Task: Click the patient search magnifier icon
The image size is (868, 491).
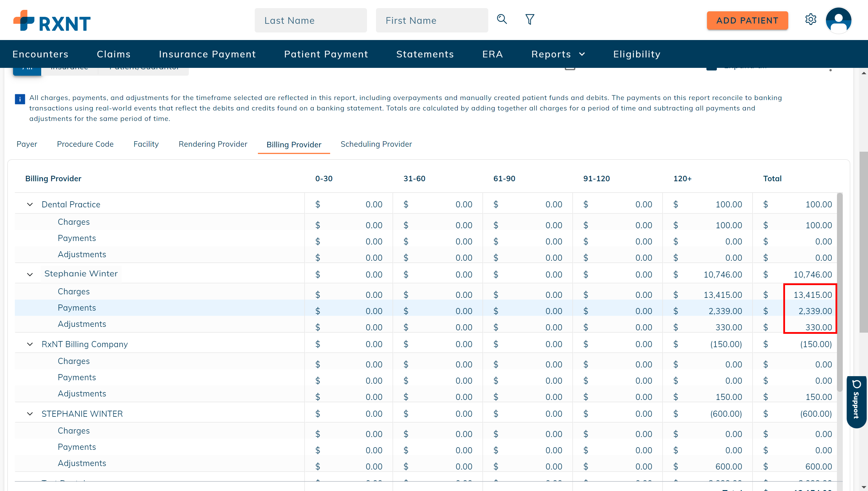Action: [x=502, y=19]
